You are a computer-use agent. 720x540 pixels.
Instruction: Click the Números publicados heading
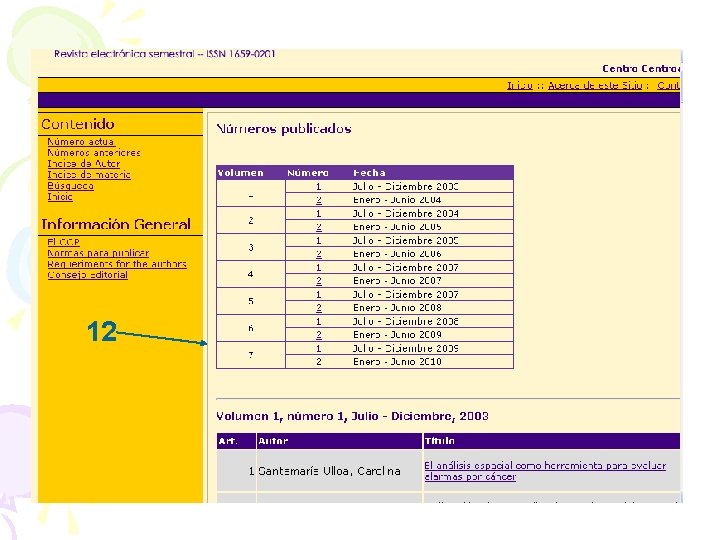(284, 129)
